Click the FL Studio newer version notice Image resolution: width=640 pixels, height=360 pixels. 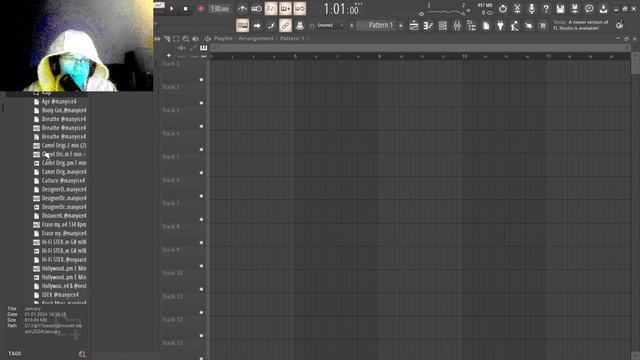581,25
